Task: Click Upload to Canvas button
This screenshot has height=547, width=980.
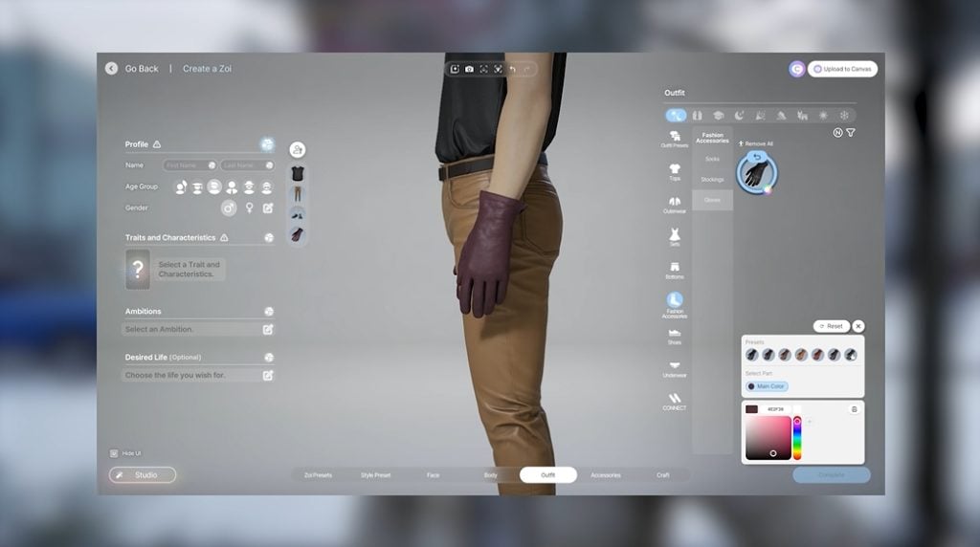Action: (842, 69)
